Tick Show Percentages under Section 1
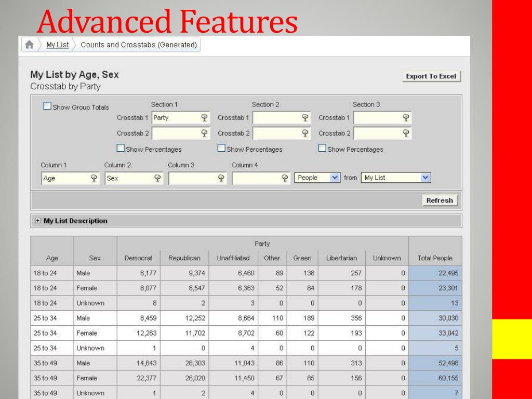 point(121,148)
